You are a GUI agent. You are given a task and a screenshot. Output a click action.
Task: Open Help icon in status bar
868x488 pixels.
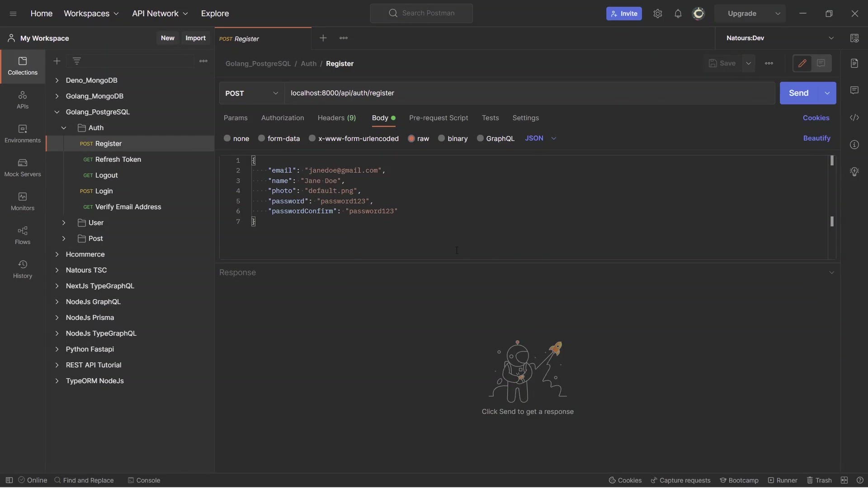point(860,480)
